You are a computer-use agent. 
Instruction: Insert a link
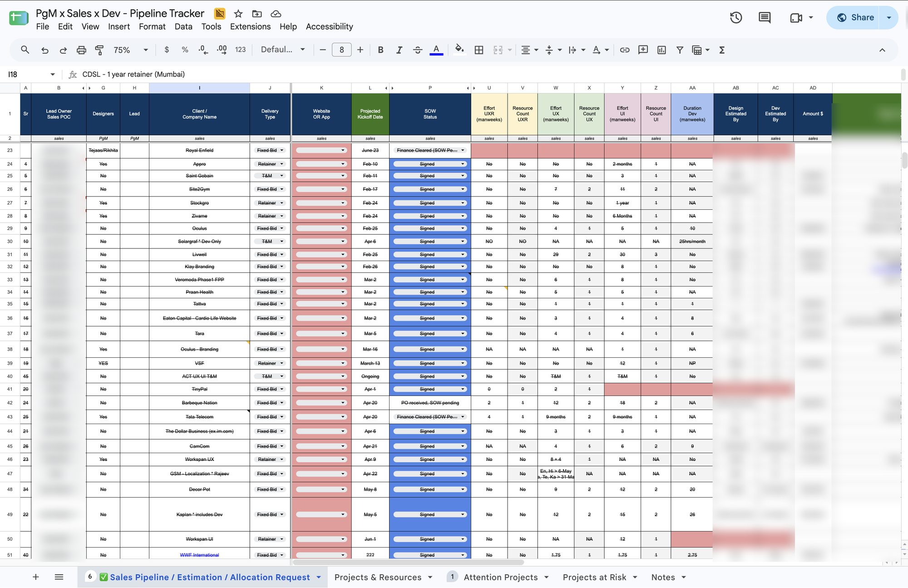(x=625, y=50)
